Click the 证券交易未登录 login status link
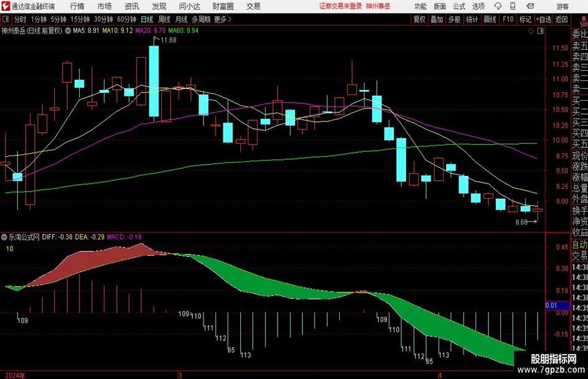This screenshot has height=379, width=588. click(x=340, y=6)
